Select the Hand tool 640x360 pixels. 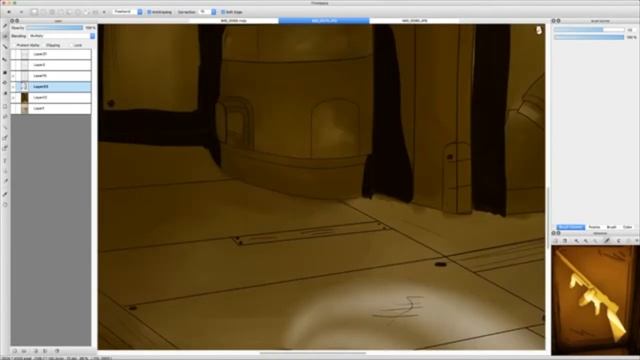pyautogui.click(x=5, y=204)
